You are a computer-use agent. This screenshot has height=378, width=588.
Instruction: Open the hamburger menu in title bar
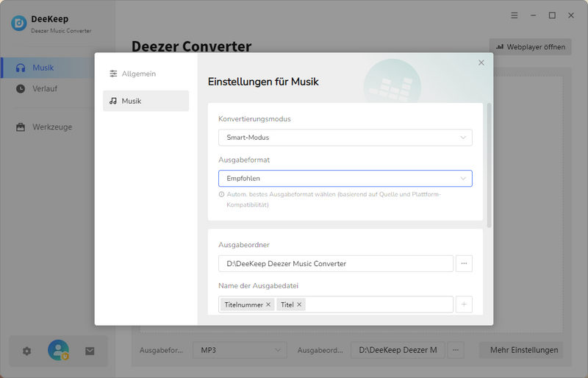pyautogui.click(x=514, y=15)
